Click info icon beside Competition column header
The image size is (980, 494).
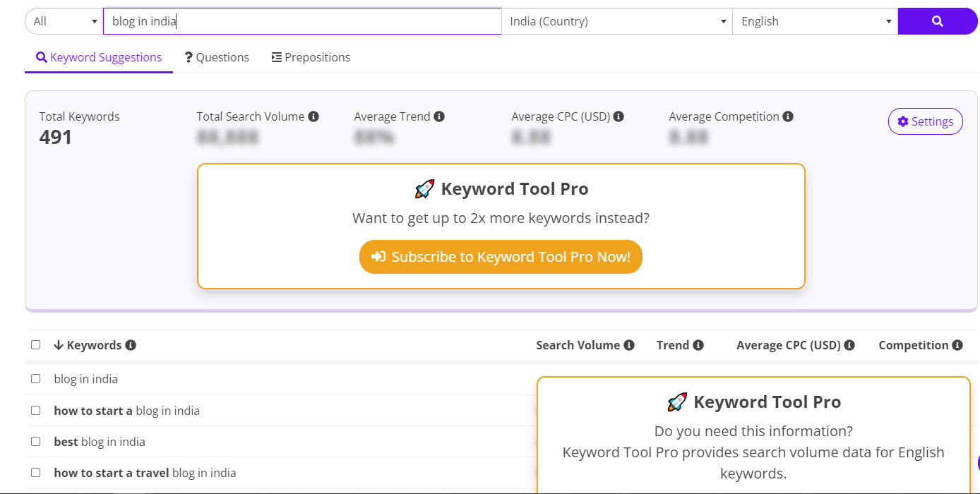coord(957,345)
